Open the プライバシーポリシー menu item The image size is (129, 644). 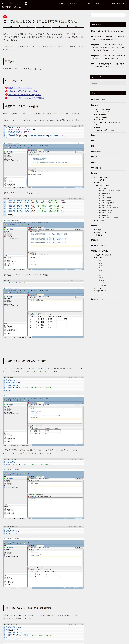[x=117, y=4]
